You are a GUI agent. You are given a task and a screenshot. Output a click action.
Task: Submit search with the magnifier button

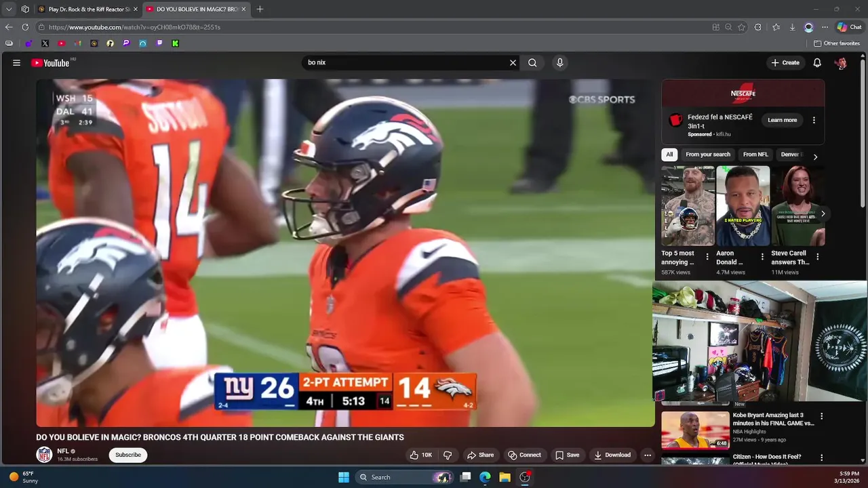(532, 62)
